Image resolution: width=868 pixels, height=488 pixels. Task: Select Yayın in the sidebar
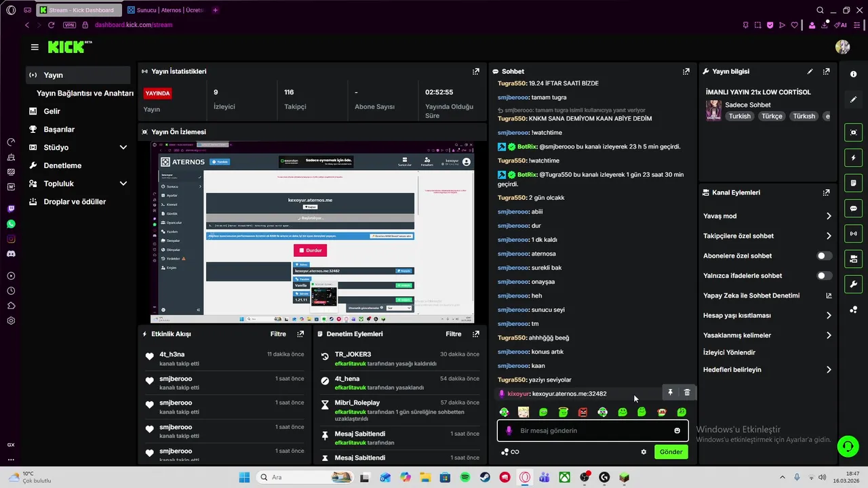(x=78, y=75)
